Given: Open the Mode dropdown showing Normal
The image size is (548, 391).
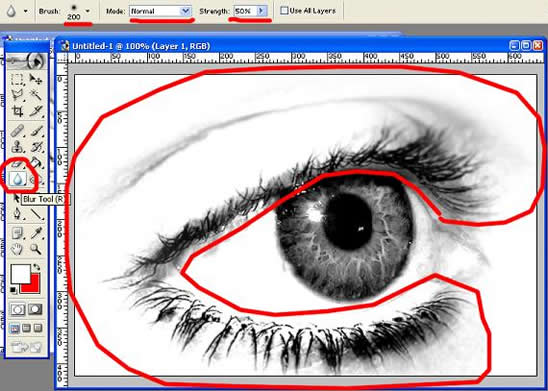Looking at the screenshot, I should coord(160,11).
